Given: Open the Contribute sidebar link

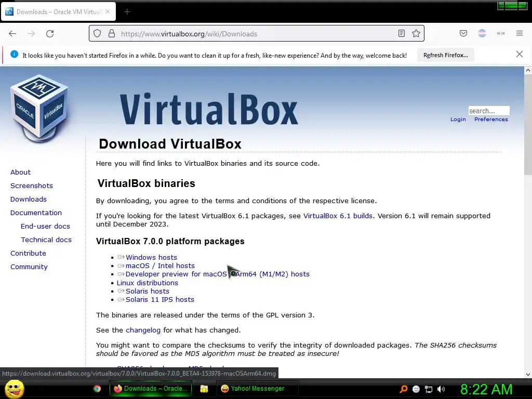Looking at the screenshot, I should [28, 254].
